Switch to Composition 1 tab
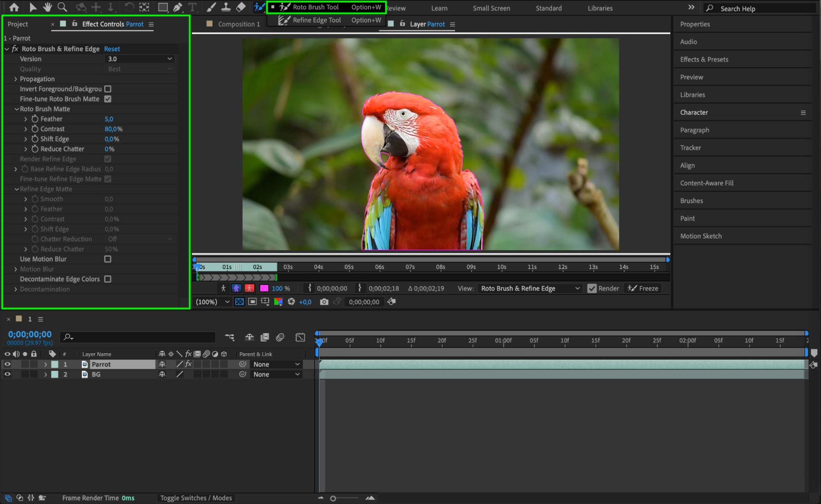This screenshot has width=821, height=504. click(x=239, y=24)
